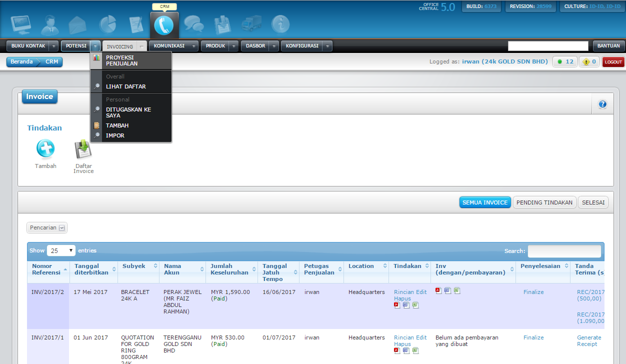Collapse the Potensi dropdown arrow
The width and height of the screenshot is (626, 364).
[95, 46]
